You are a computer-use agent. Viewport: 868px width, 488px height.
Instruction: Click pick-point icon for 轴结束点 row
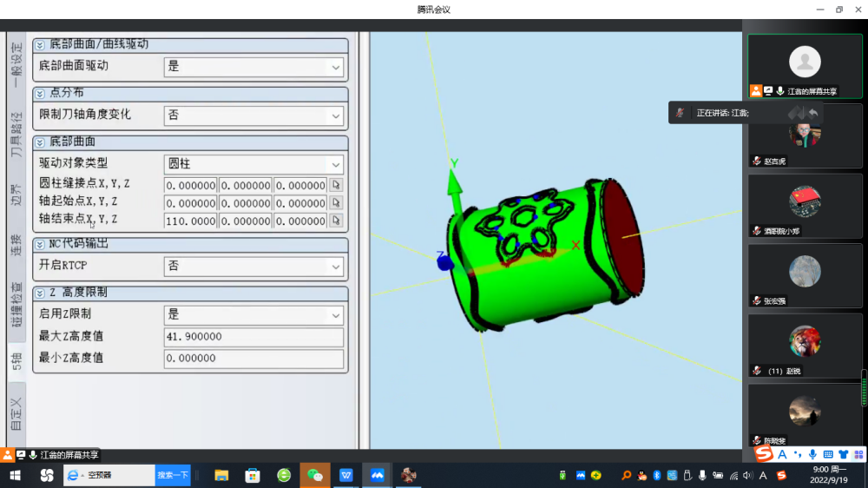(x=336, y=221)
